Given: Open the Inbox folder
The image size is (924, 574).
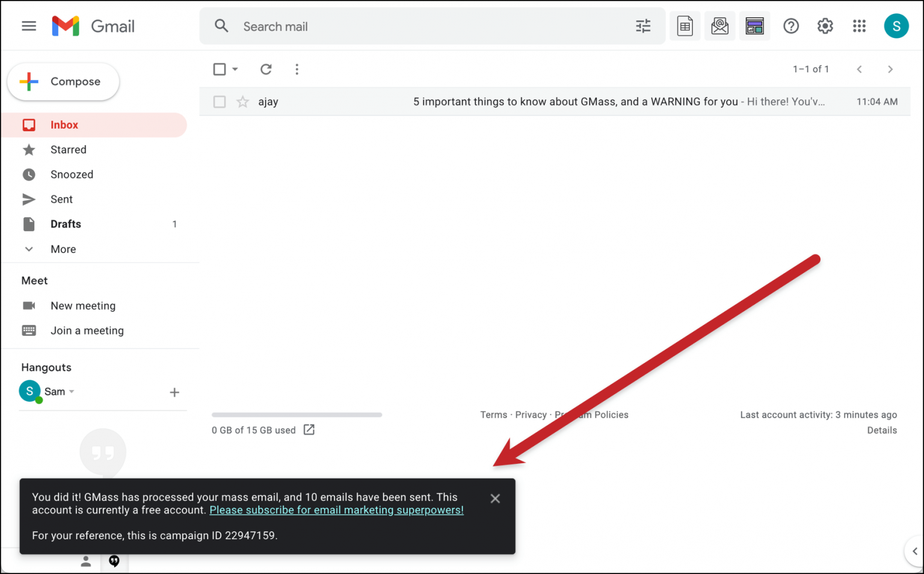Looking at the screenshot, I should 64,125.
